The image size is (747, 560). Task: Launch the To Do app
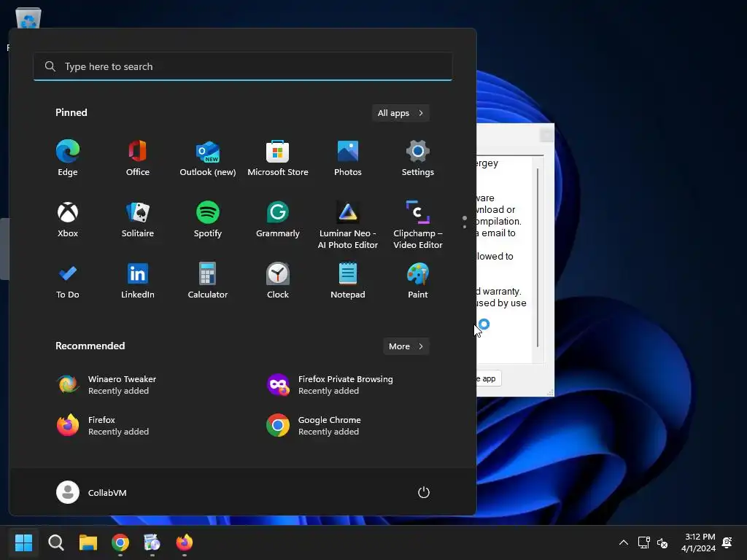[x=68, y=281]
